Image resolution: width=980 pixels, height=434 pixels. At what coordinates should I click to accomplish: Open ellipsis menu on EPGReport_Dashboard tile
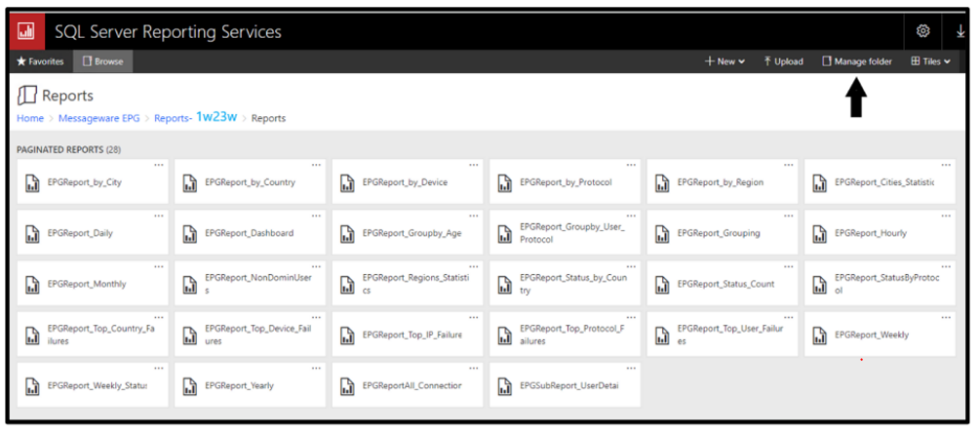click(316, 216)
